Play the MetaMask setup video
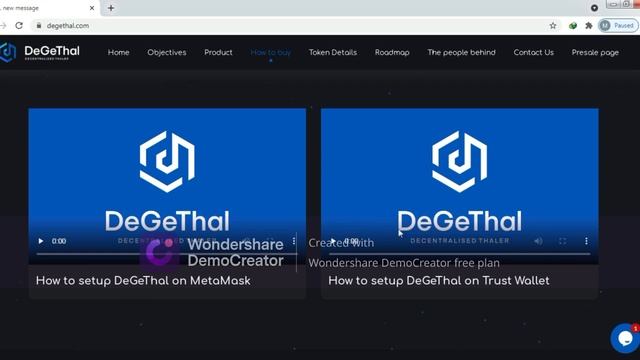The height and width of the screenshot is (360, 640). (41, 241)
